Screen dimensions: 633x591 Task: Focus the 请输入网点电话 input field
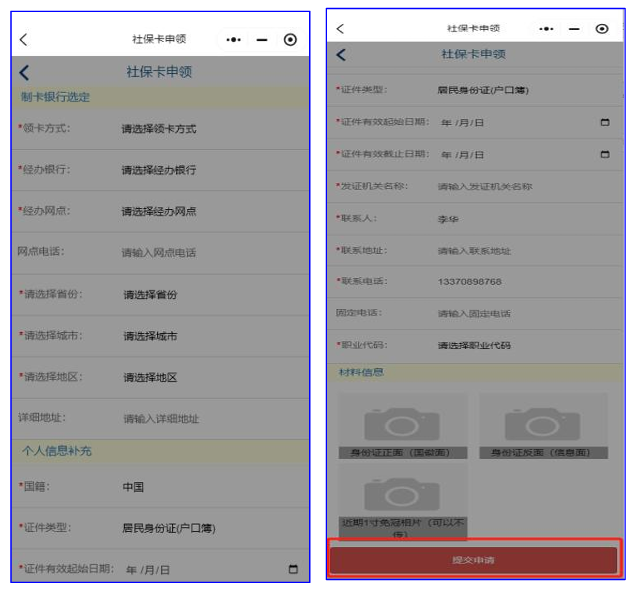[x=159, y=253]
